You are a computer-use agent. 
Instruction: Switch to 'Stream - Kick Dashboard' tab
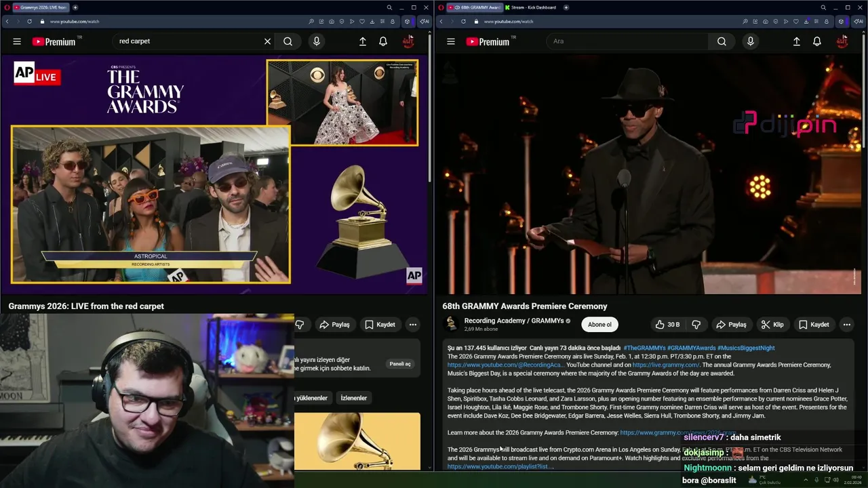pyautogui.click(x=531, y=7)
